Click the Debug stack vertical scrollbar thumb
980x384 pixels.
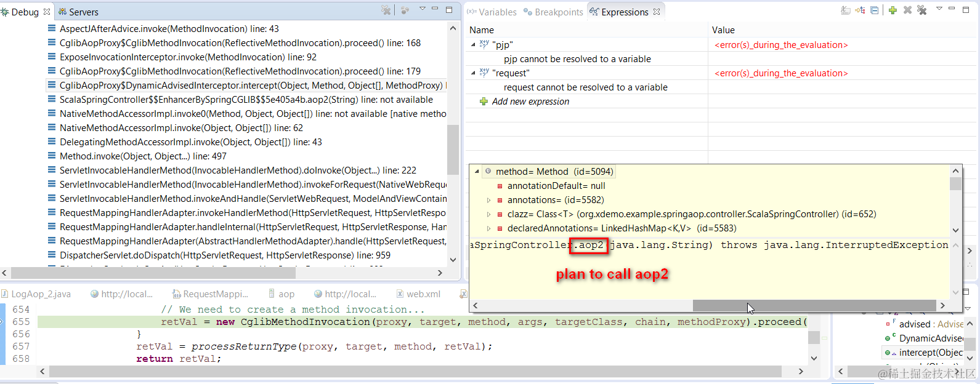pos(453,150)
